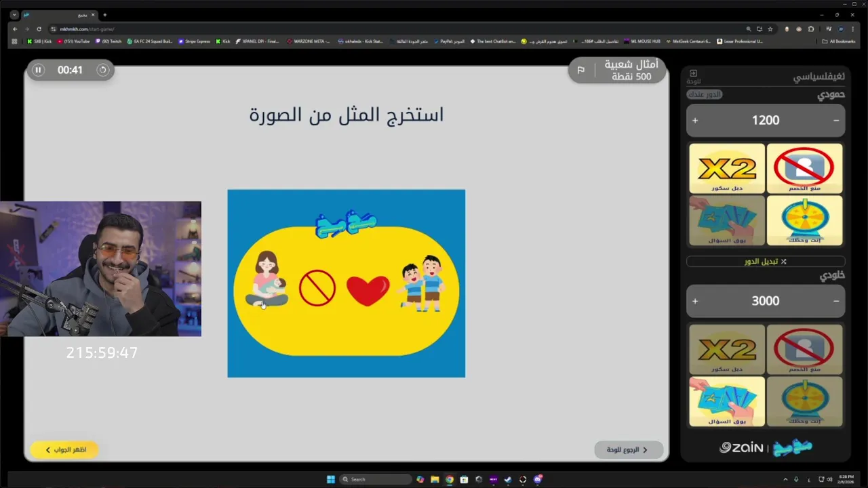Decrease حمودي's 1200 score with the minus
Viewport: 868px width, 488px height.
[836, 120]
